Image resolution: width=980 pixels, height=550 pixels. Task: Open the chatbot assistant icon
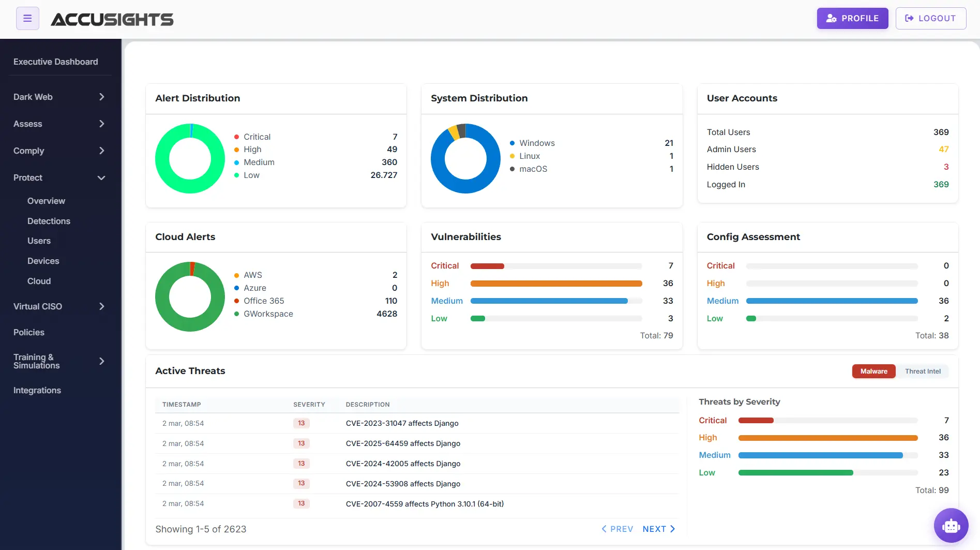[951, 526]
